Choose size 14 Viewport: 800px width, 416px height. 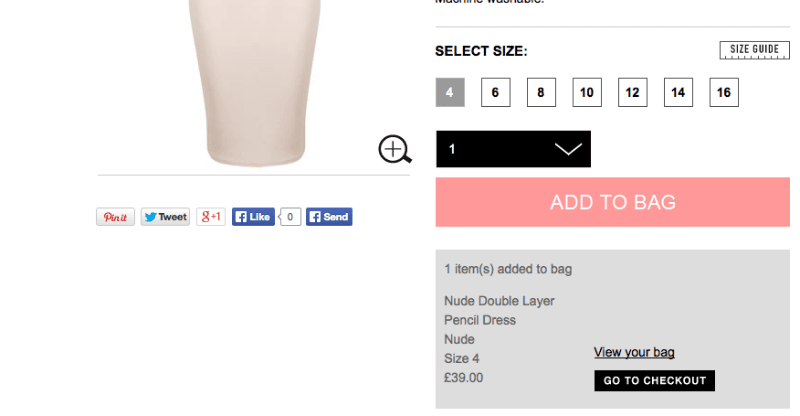click(x=678, y=93)
